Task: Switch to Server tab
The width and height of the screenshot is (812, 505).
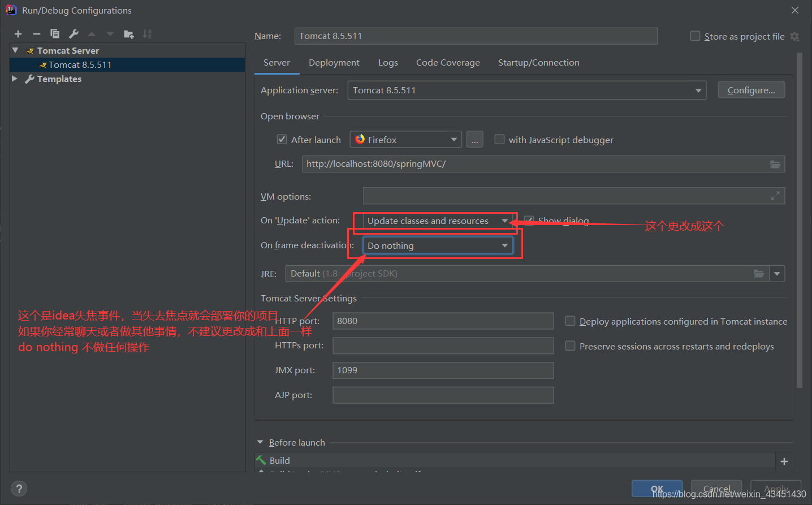Action: [277, 63]
